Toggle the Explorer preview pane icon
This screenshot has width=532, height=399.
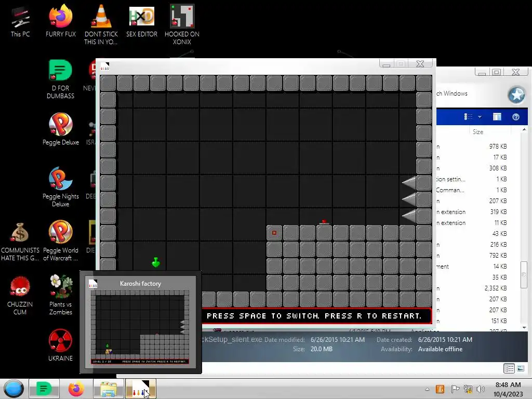pos(497,117)
